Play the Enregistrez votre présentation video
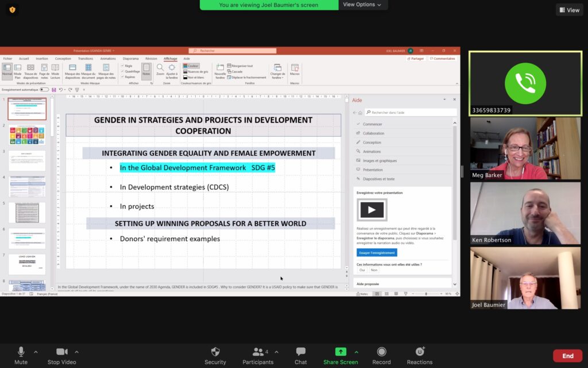Image resolution: width=588 pixels, height=368 pixels. point(372,210)
